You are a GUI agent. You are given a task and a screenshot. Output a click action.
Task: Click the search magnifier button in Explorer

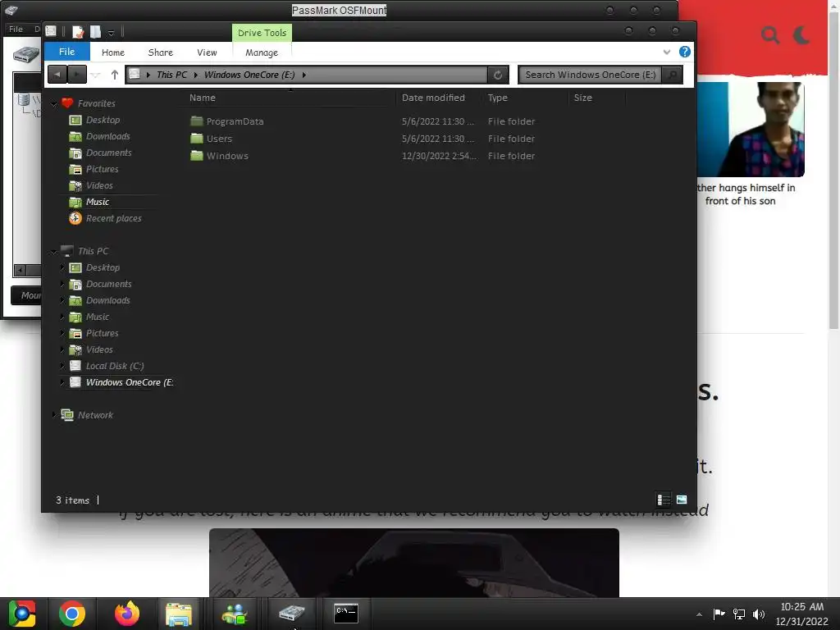tap(673, 75)
